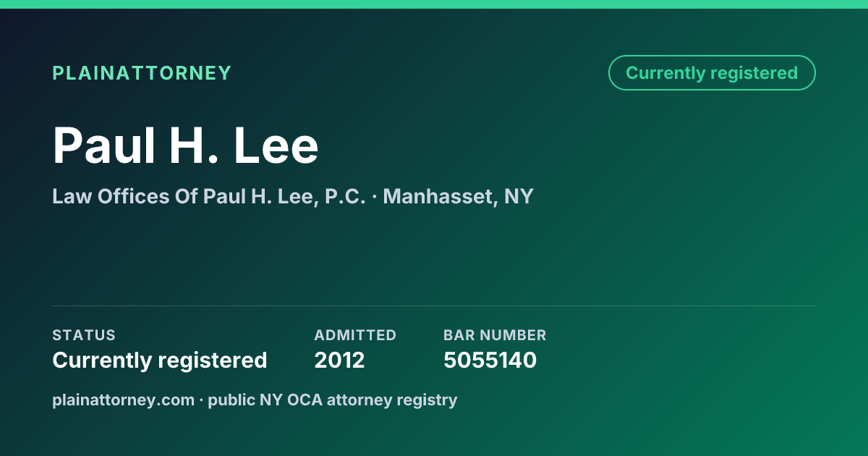
Task: Click the Manhasset city name
Action: (437, 196)
